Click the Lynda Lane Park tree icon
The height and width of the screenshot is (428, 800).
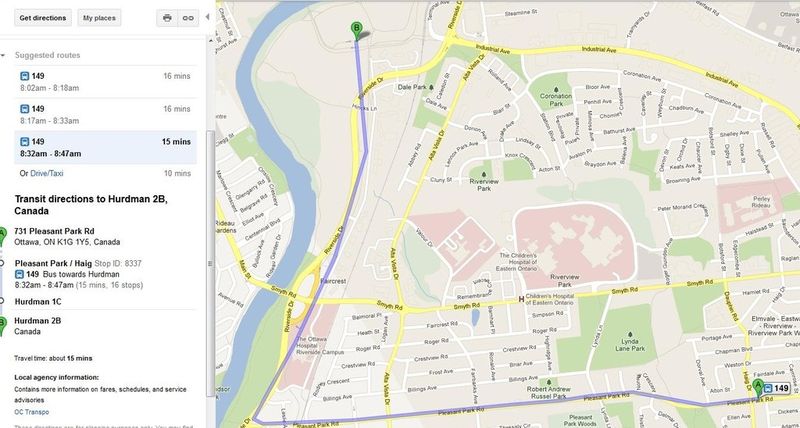click(x=630, y=334)
